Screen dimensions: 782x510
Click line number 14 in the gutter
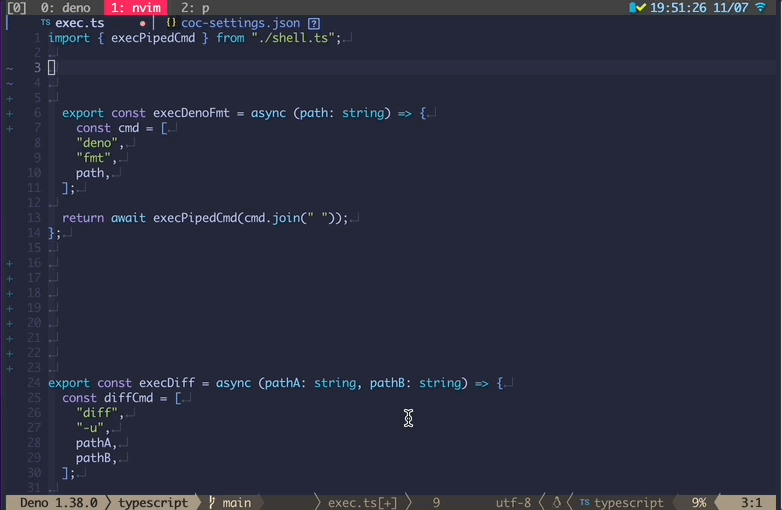(x=33, y=233)
